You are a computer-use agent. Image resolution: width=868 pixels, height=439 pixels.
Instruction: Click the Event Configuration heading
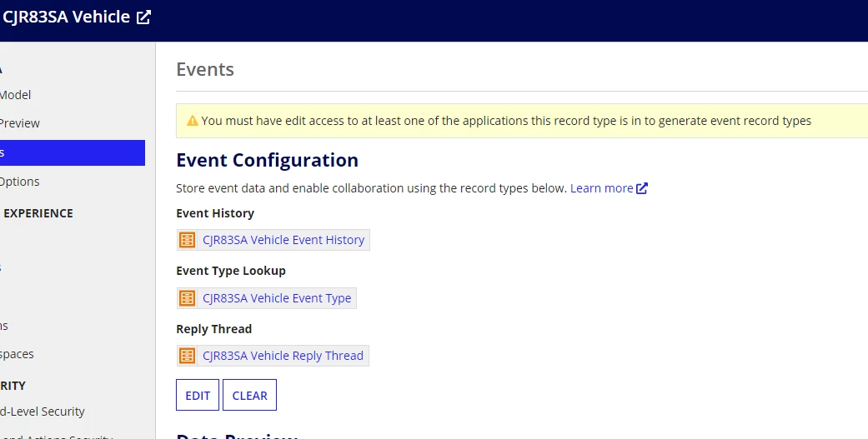point(267,160)
